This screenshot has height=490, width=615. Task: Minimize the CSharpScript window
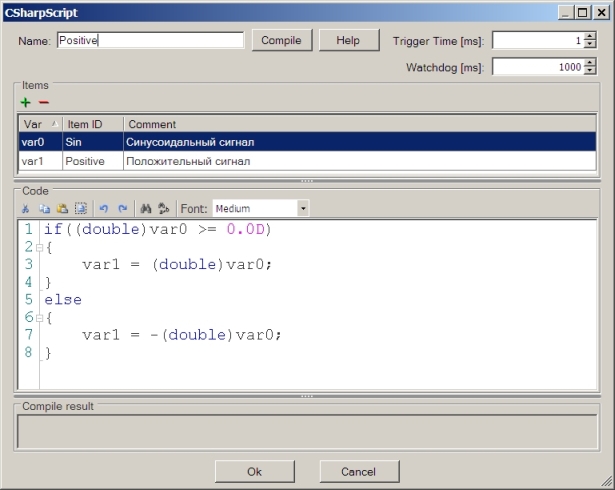(565, 13)
